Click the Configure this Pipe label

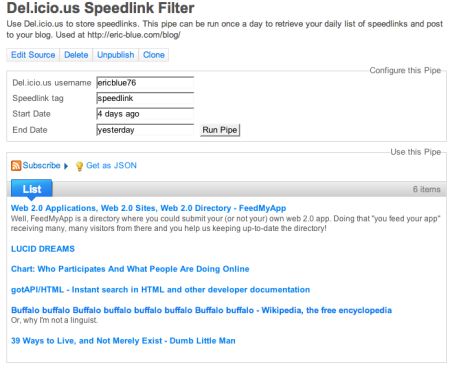[405, 70]
